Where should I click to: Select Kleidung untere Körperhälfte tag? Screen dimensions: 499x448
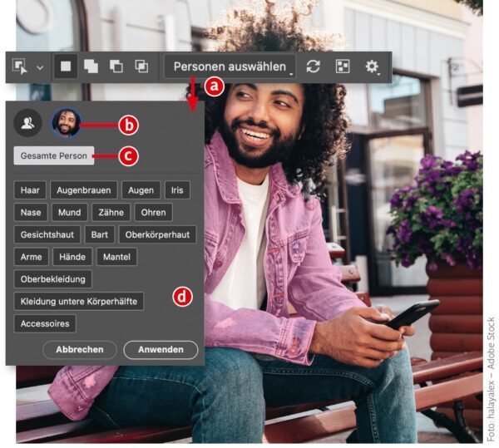pos(79,302)
